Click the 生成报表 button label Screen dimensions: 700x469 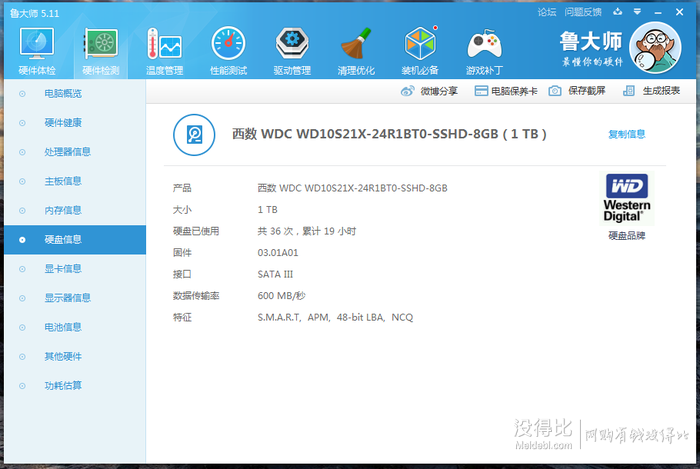[661, 91]
